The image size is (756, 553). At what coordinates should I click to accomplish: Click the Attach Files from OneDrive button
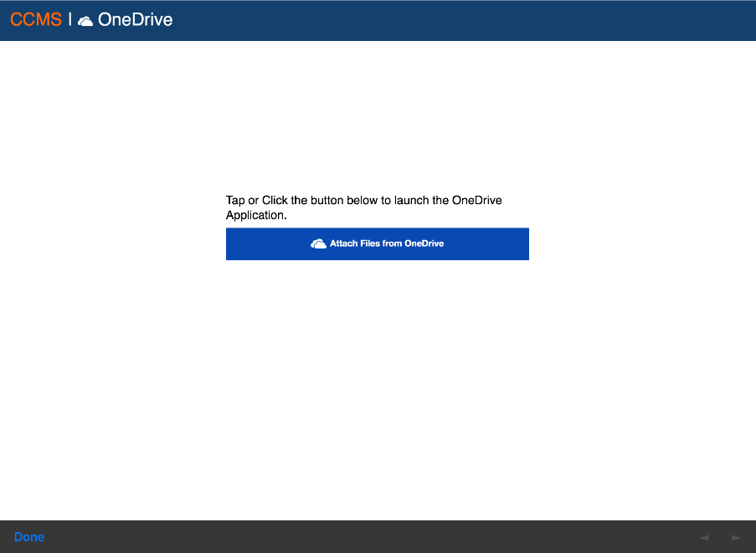point(377,243)
